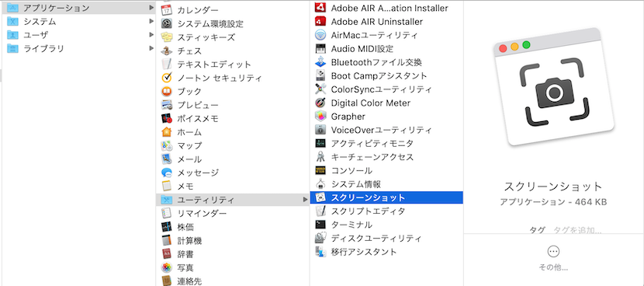Expand the ライブラリ folder arrow
The width and height of the screenshot is (644, 286).
click(x=151, y=48)
